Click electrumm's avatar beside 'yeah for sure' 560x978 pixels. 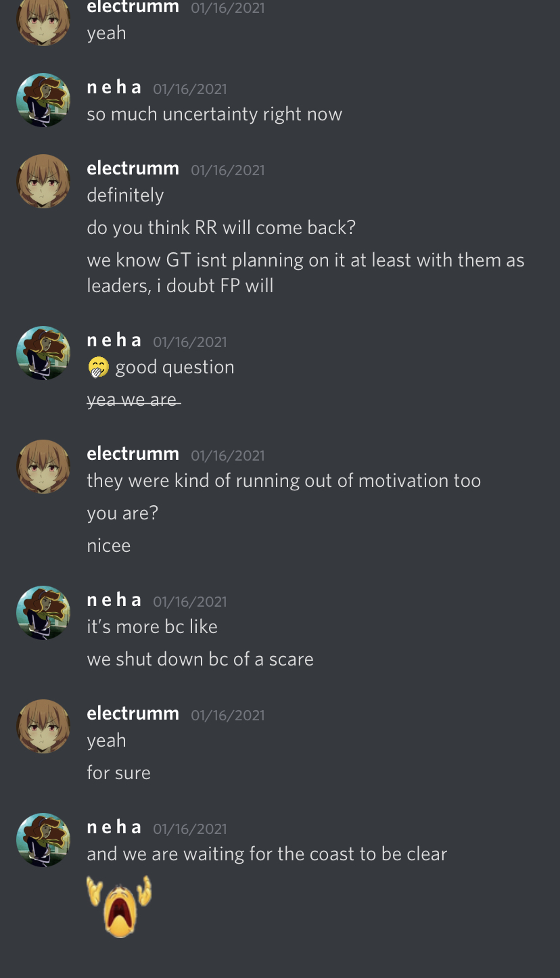[x=43, y=726]
